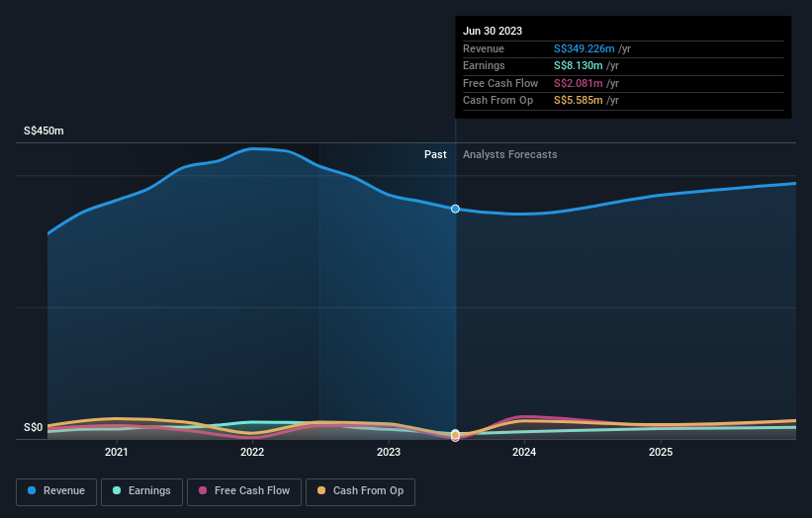Click the 2021 x-axis label
812x518 pixels.
point(116,452)
